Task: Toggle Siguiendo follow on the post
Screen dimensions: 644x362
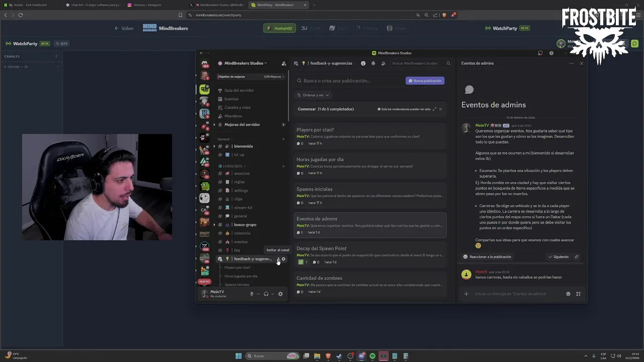Action: [x=558, y=257]
